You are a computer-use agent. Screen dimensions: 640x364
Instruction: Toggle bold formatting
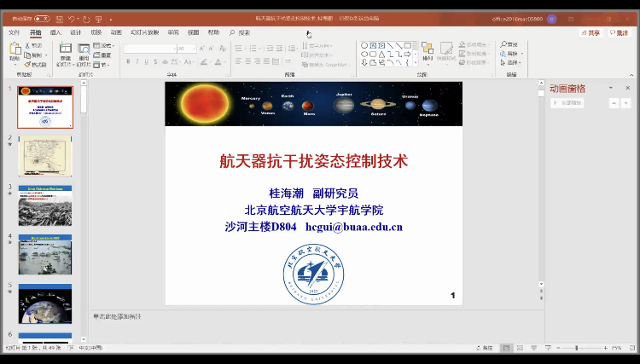[128, 61]
